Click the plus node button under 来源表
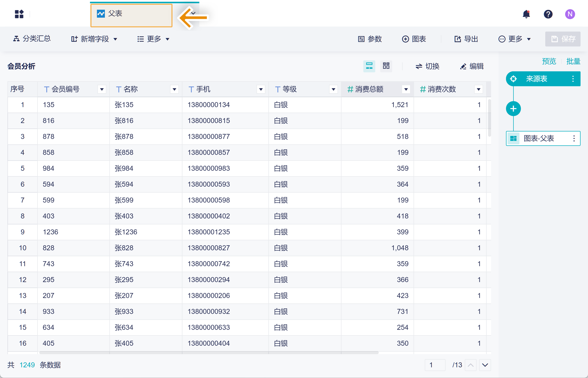The width and height of the screenshot is (588, 378). pos(513,109)
